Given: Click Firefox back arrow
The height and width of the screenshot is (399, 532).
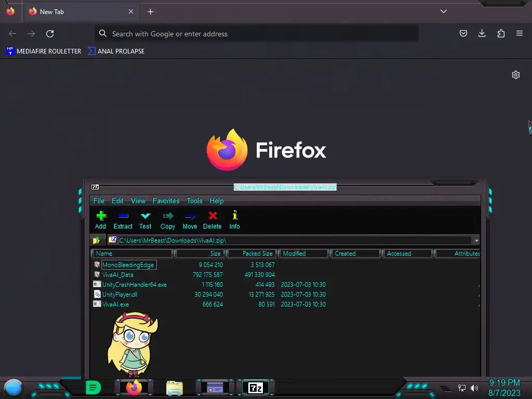Looking at the screenshot, I should (x=12, y=34).
